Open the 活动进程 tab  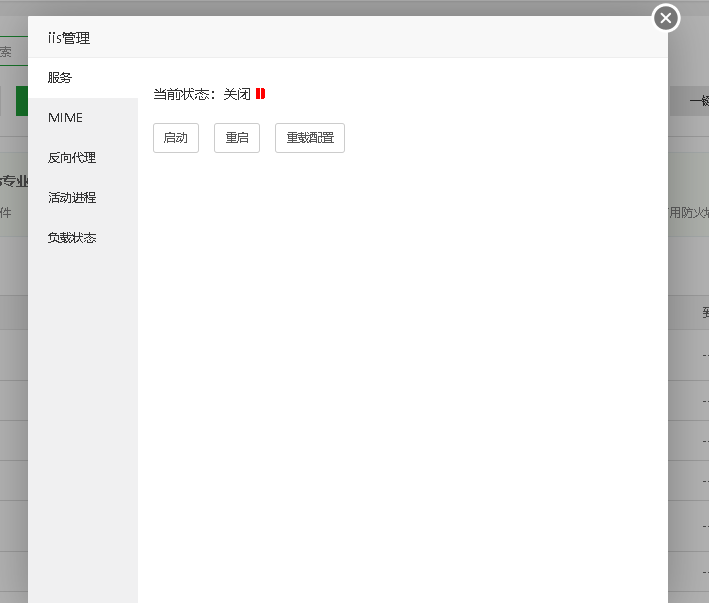pos(83,198)
